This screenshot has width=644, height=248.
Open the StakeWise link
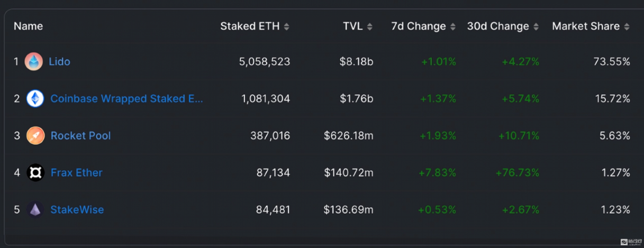[x=77, y=210]
